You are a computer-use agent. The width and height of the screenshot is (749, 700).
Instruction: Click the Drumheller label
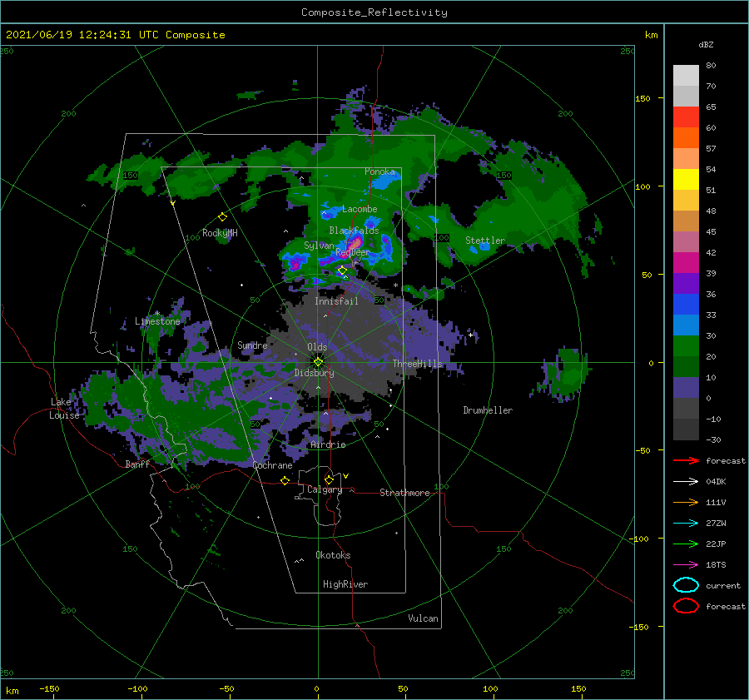[x=488, y=410]
